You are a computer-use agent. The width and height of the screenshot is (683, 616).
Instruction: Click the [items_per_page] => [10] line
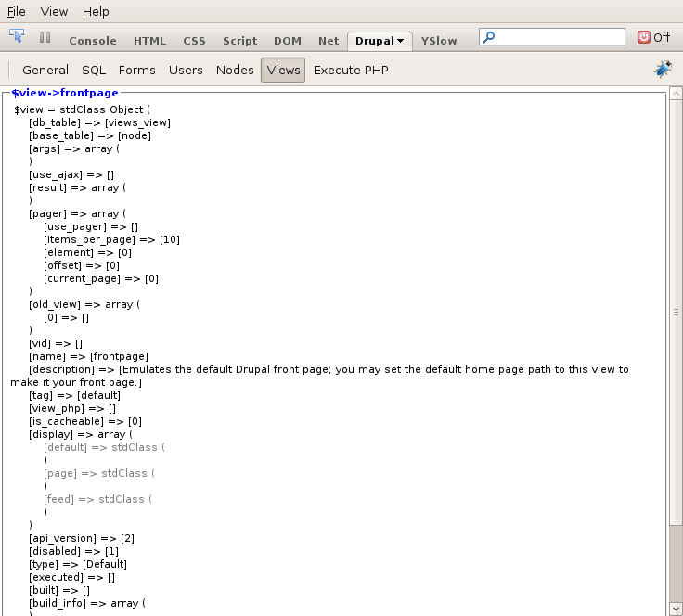(x=111, y=240)
